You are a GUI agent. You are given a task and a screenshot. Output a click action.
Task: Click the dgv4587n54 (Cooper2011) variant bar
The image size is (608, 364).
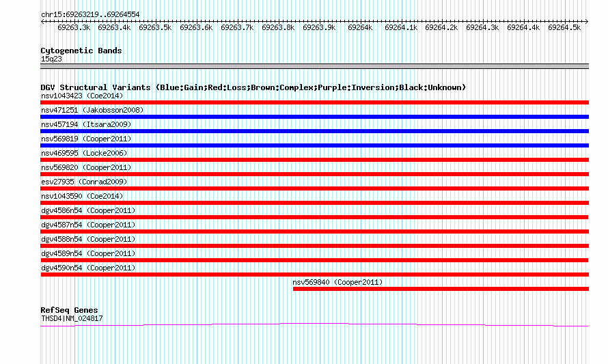(x=314, y=232)
